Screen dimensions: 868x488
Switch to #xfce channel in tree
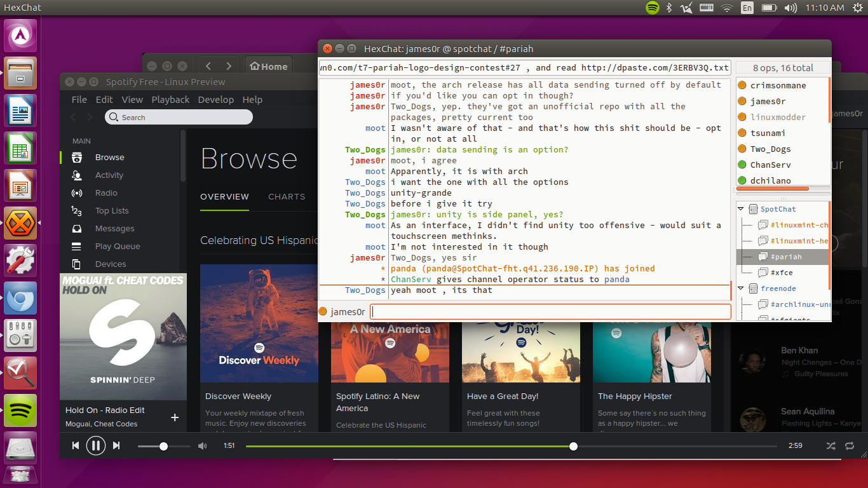click(782, 273)
